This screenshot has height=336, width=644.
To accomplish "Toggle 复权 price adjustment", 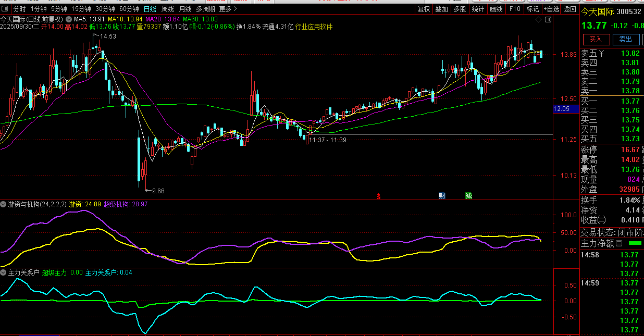I will pyautogui.click(x=424, y=9).
